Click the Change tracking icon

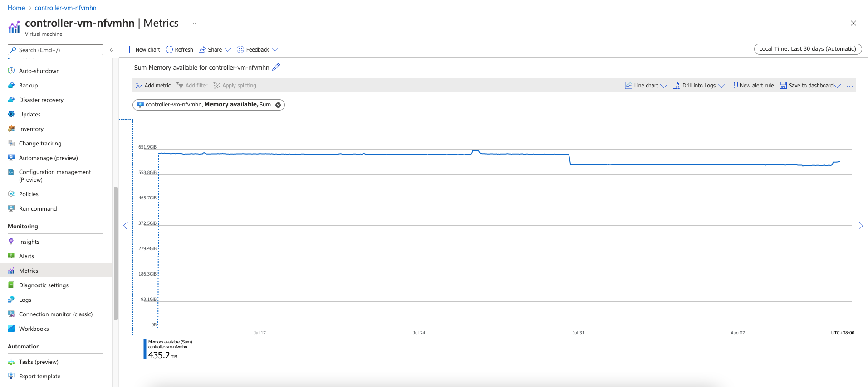[x=11, y=143]
